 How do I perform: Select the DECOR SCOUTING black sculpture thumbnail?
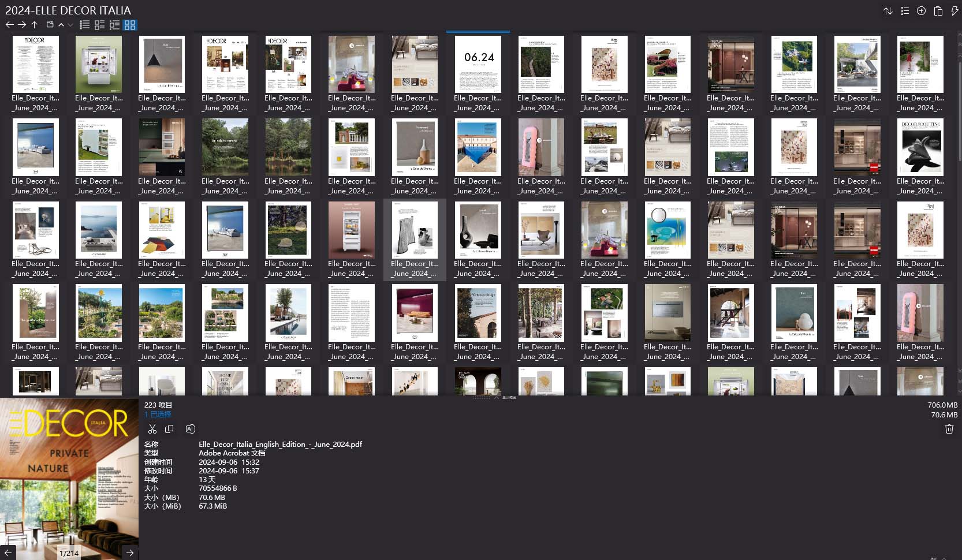point(920,147)
